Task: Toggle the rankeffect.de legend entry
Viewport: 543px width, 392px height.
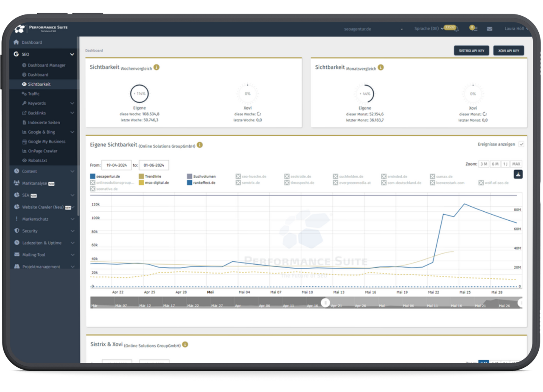Action: [x=202, y=183]
